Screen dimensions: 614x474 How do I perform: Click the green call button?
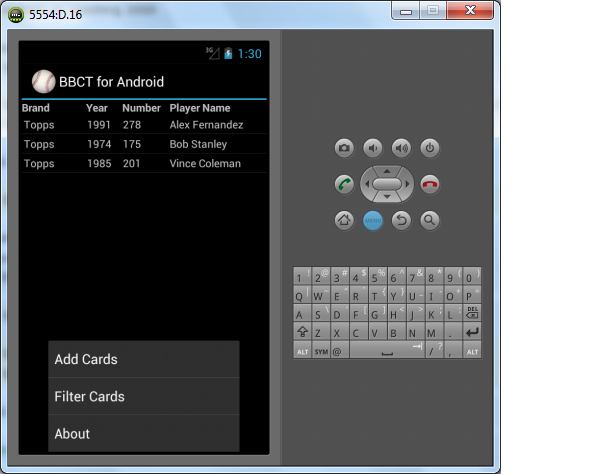pos(344,184)
